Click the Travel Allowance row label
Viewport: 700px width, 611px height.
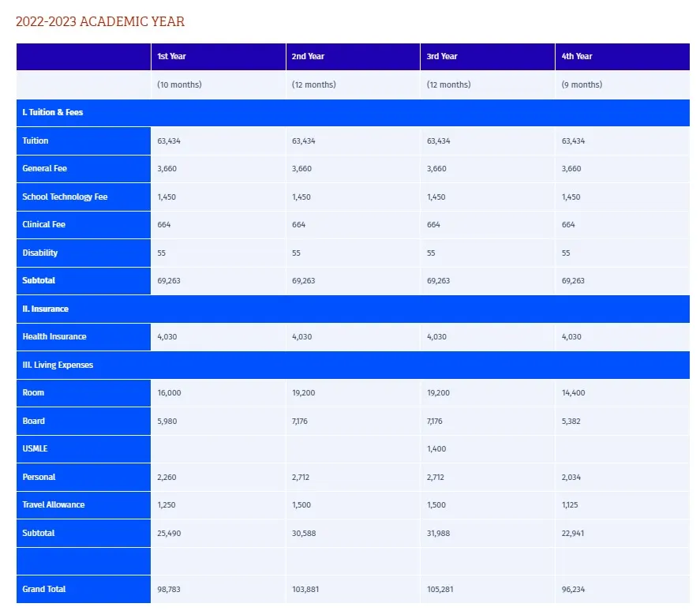54,505
